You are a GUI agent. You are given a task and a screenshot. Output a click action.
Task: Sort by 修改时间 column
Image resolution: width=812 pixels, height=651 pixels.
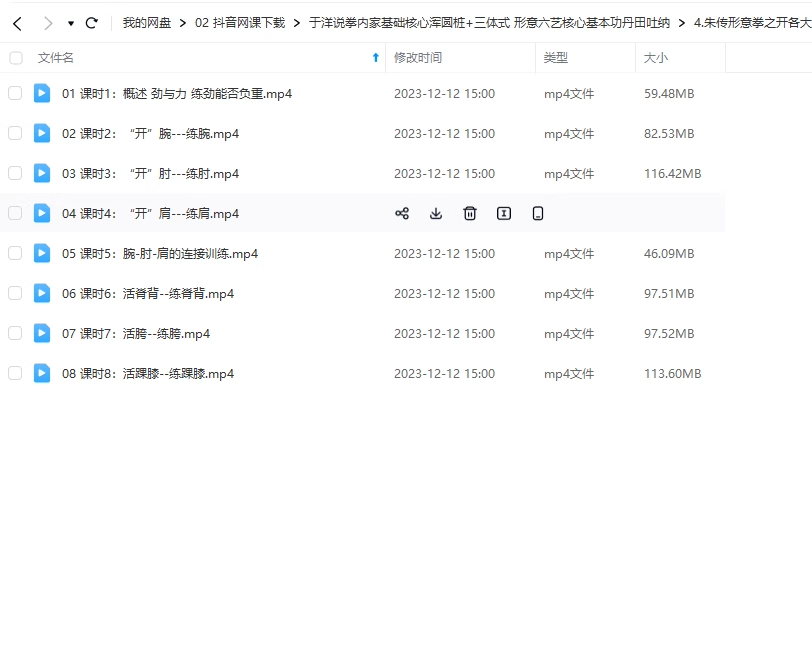tap(417, 58)
